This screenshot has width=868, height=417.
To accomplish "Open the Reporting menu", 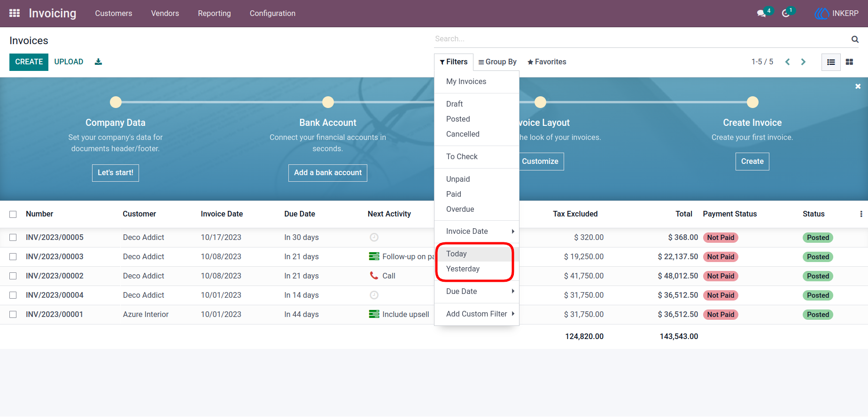I will click(x=214, y=13).
